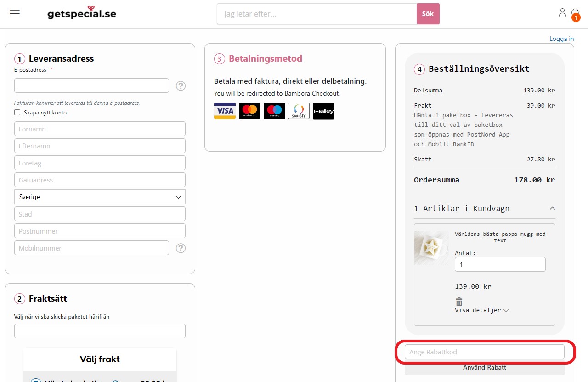588x382 pixels.
Task: Open the shopping cart icon
Action: click(x=575, y=14)
